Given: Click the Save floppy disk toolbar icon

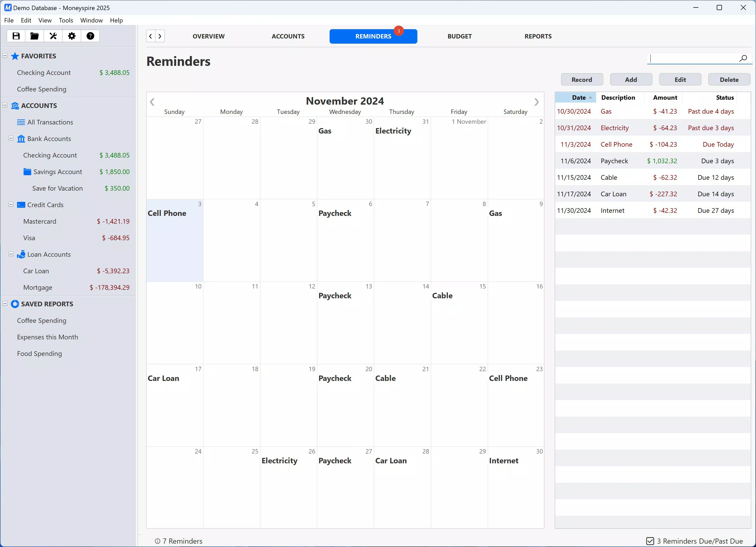Looking at the screenshot, I should 16,36.
